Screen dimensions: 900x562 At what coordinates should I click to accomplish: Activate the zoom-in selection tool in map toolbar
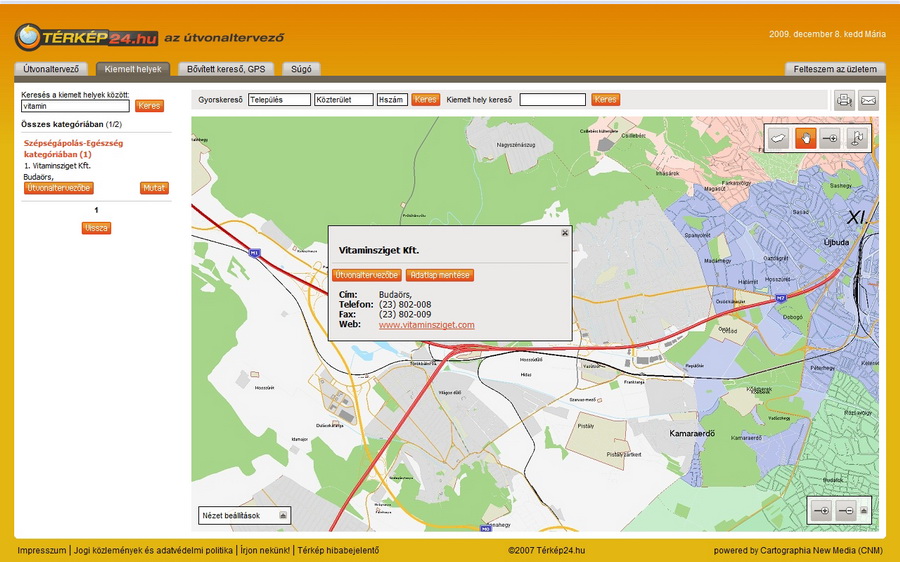[x=830, y=138]
